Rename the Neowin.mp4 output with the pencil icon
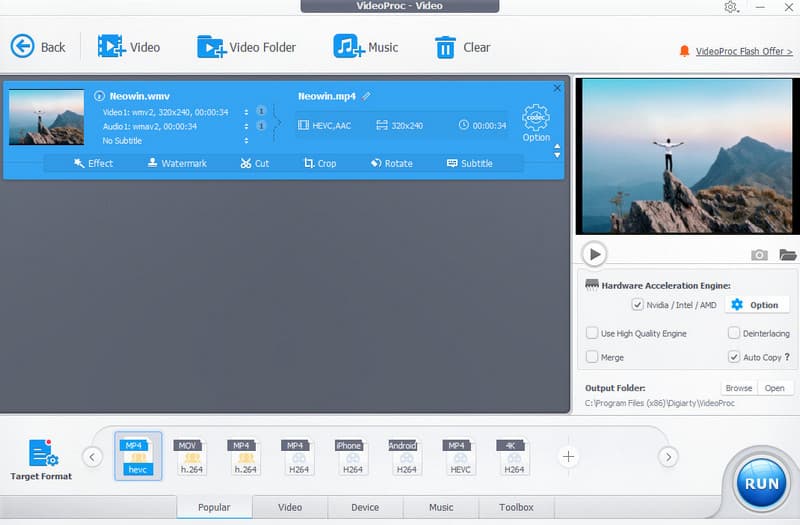 point(367,96)
